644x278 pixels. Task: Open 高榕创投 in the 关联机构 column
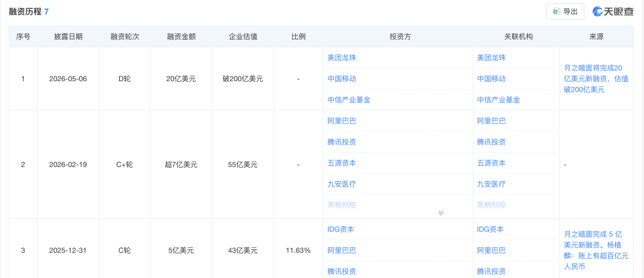491,205
